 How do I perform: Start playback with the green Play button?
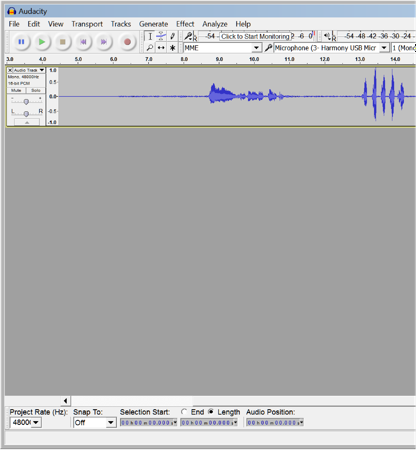pyautogui.click(x=42, y=42)
